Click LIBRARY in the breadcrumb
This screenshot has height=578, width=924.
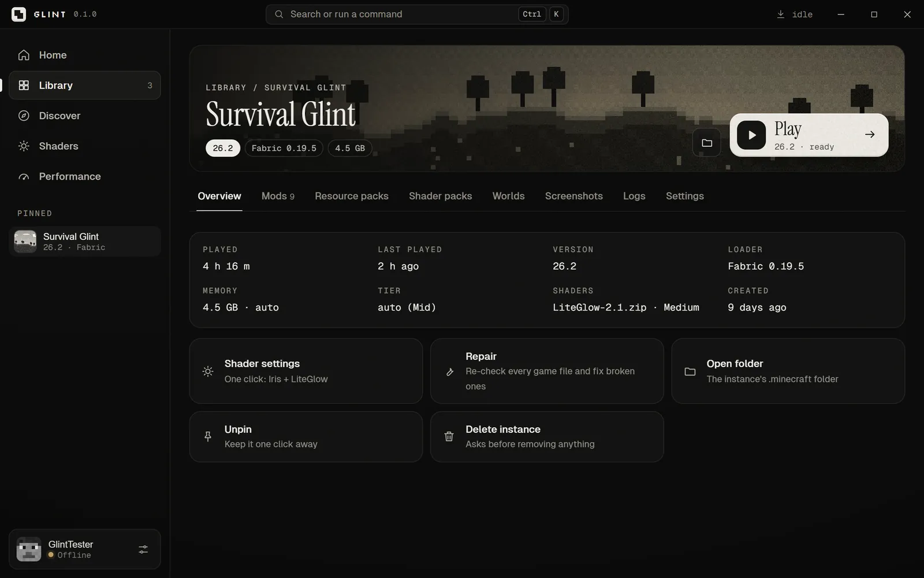click(x=226, y=88)
